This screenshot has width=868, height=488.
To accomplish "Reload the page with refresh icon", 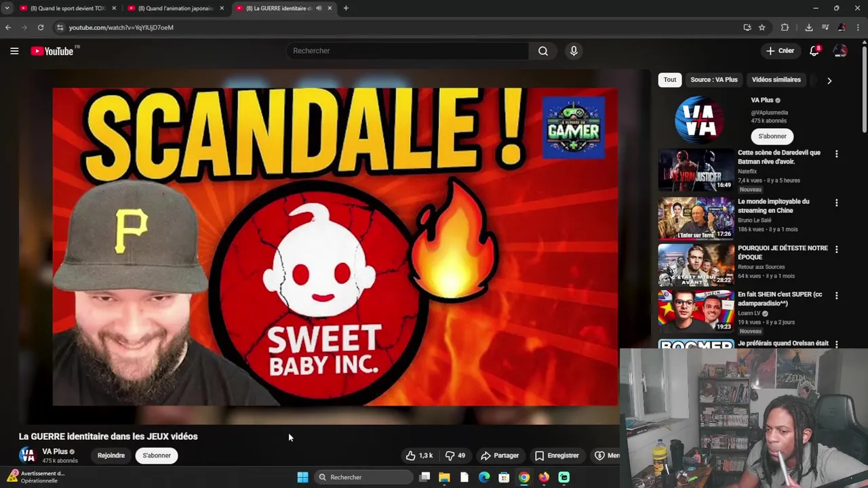I will pyautogui.click(x=41, y=27).
